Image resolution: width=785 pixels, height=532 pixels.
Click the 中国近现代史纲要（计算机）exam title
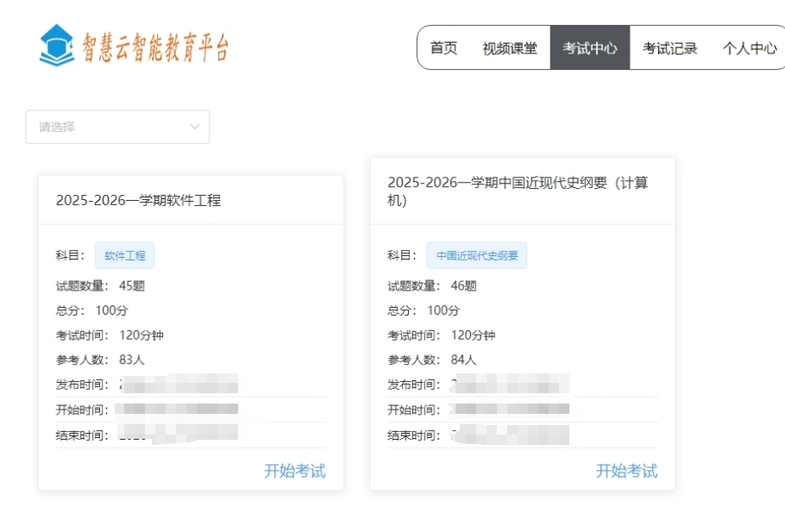pos(518,191)
